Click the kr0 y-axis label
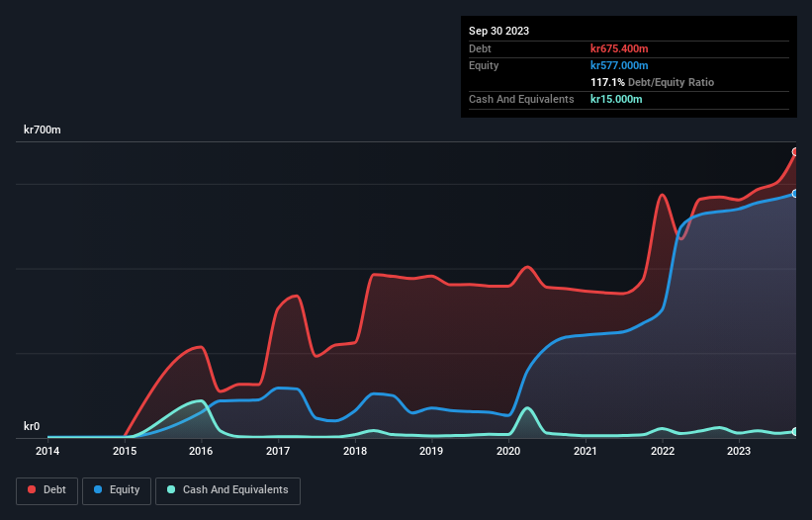The width and height of the screenshot is (812, 520). point(32,426)
